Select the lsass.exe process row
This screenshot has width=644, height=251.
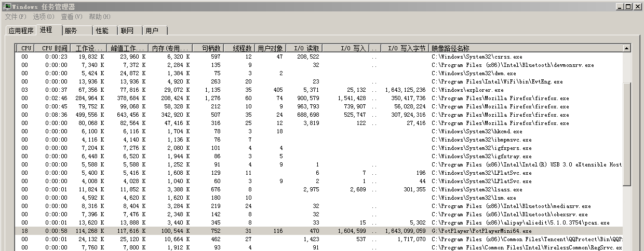(320, 189)
